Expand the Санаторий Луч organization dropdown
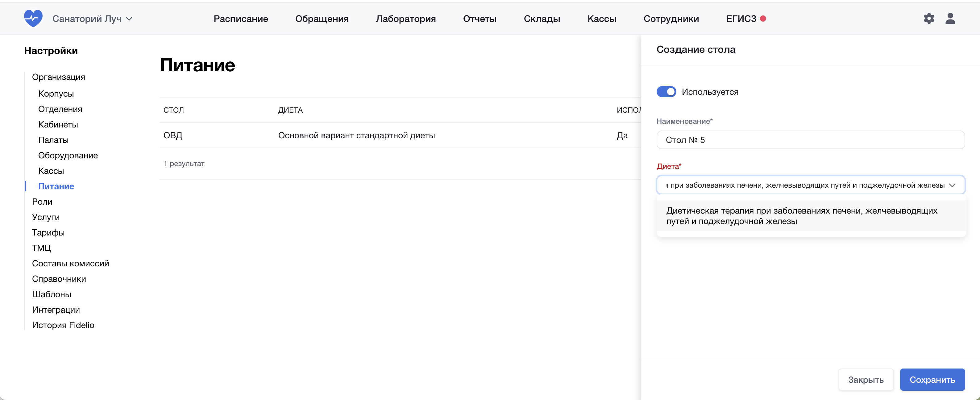The width and height of the screenshot is (980, 400). 93,19
